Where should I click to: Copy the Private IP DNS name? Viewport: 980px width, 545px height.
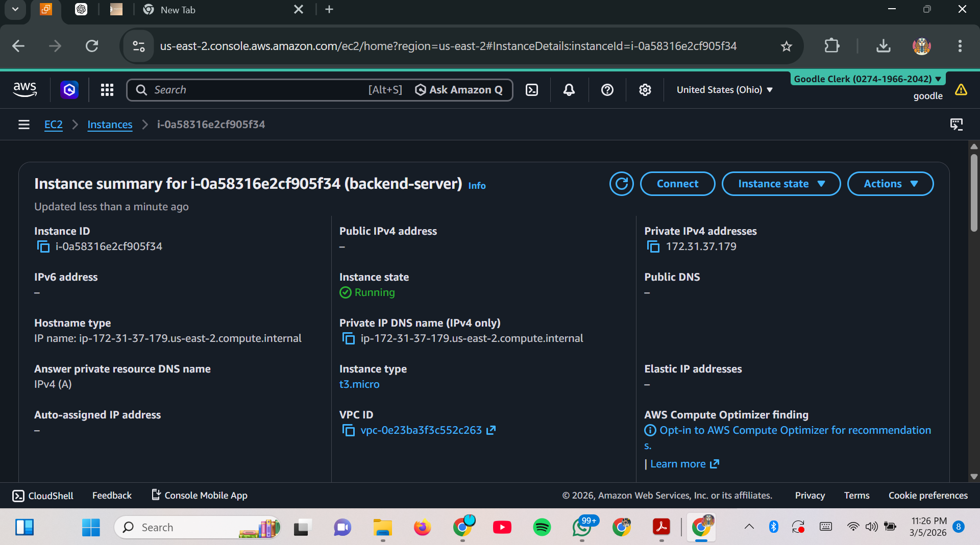tap(348, 339)
